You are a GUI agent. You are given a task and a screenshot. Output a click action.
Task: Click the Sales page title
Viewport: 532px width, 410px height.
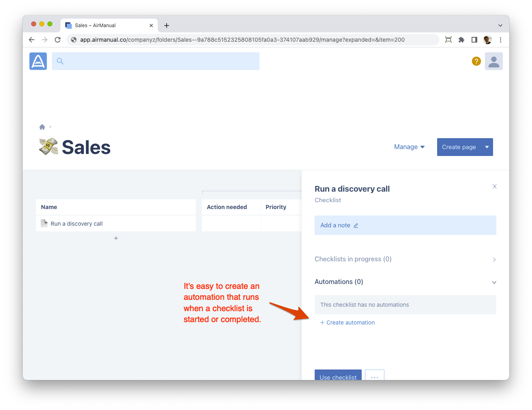tap(86, 147)
